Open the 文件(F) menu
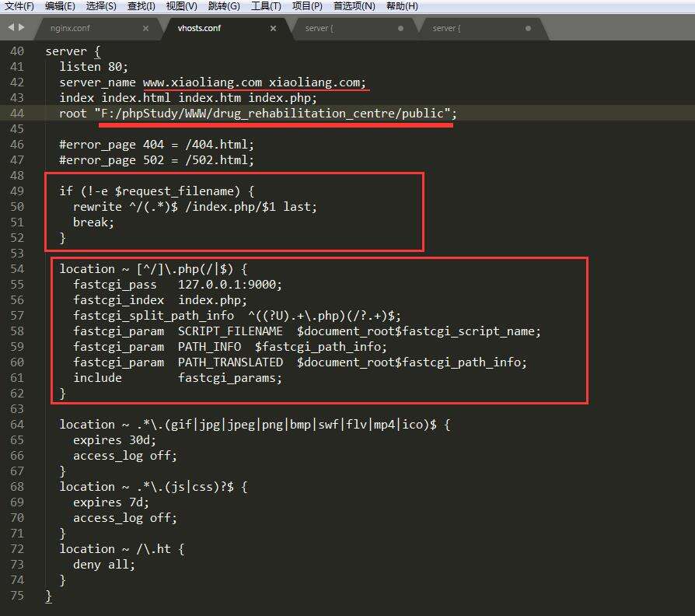 click(x=19, y=6)
